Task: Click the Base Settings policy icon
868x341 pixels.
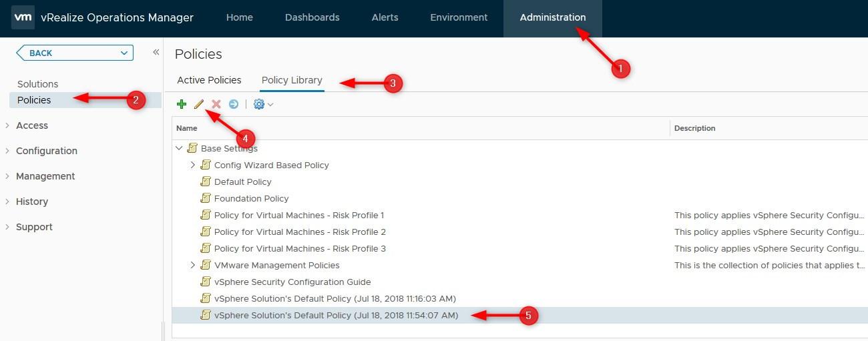Action: [192, 148]
